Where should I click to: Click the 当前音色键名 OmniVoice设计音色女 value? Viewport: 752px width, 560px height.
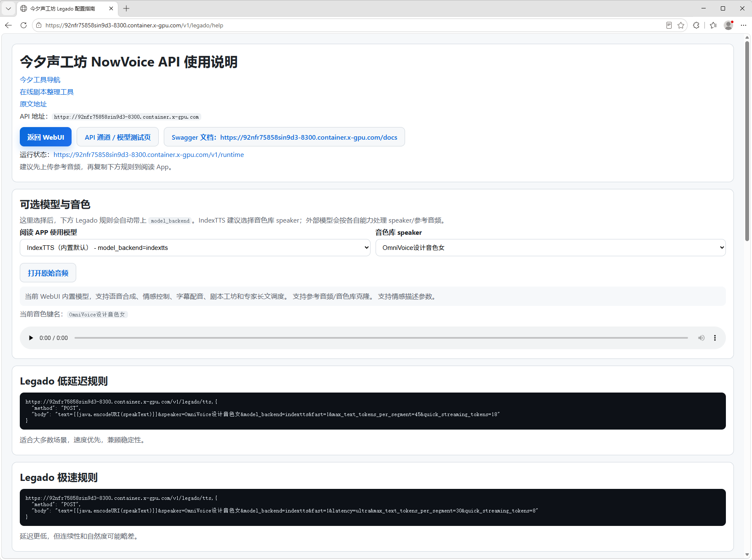(x=97, y=314)
